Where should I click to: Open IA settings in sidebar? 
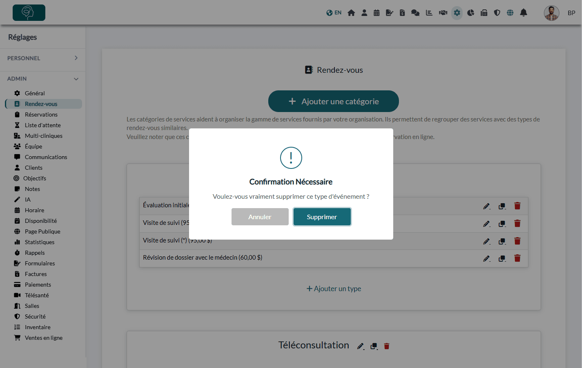pyautogui.click(x=27, y=200)
